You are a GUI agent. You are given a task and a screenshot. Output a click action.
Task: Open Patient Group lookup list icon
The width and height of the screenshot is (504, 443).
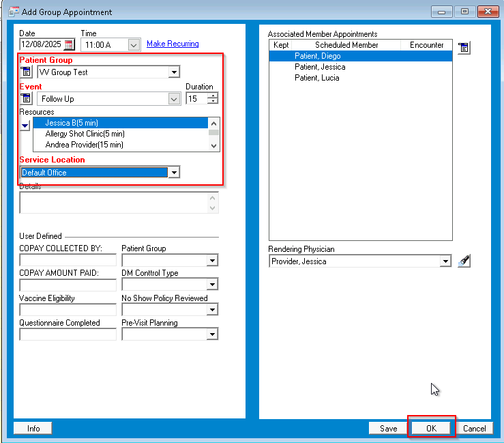click(x=26, y=72)
